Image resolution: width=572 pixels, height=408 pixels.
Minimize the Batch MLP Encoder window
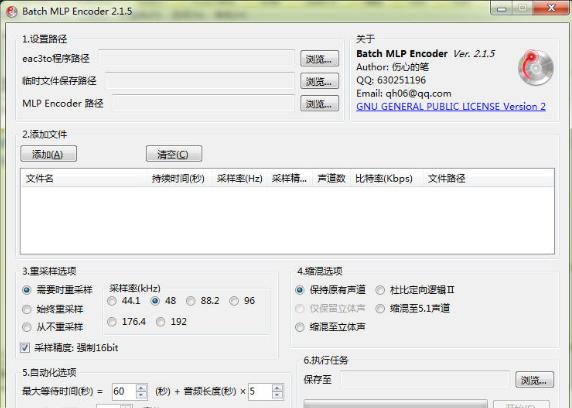point(503,8)
